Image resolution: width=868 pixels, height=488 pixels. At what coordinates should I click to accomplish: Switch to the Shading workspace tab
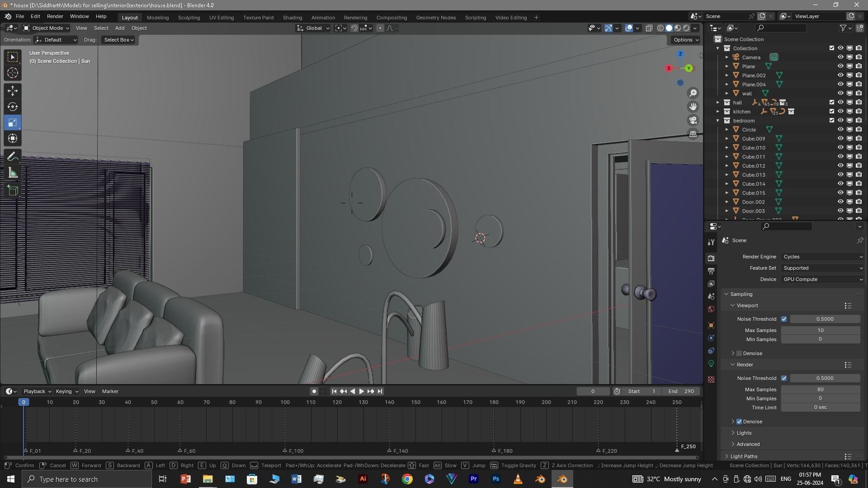292,18
